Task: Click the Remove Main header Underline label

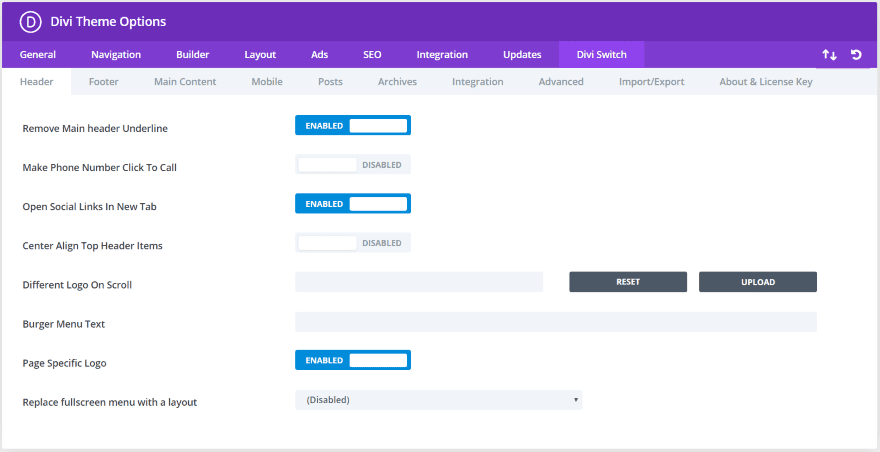Action: 95,129
